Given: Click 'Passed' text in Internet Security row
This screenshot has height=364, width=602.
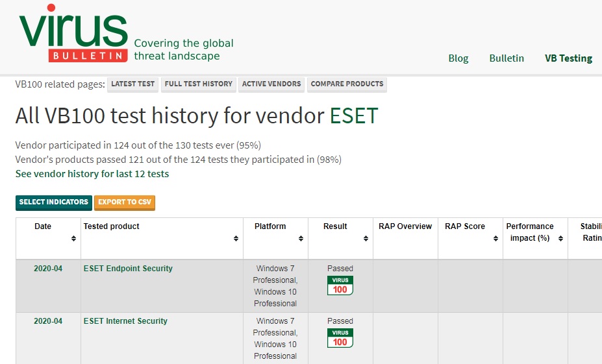Looking at the screenshot, I should 340,321.
